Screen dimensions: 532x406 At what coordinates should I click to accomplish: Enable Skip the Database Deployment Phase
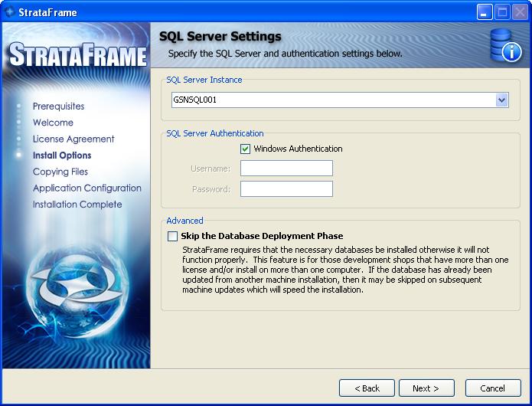pyautogui.click(x=172, y=237)
